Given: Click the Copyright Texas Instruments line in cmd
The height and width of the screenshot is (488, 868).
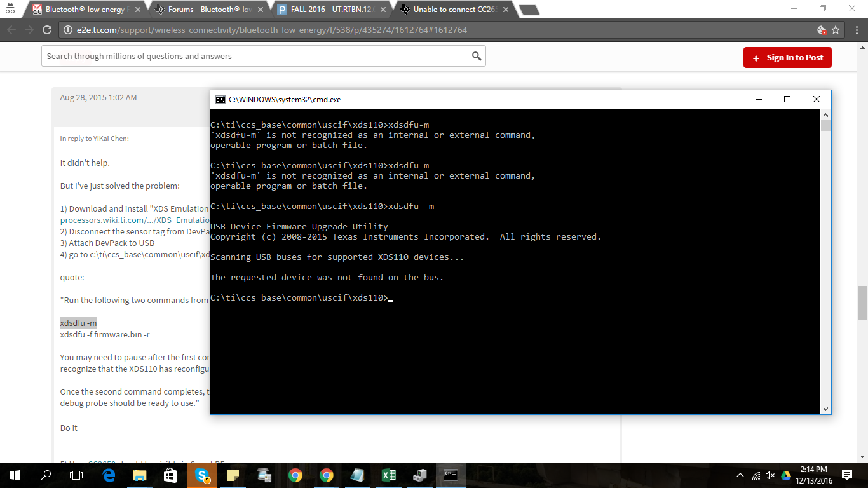Looking at the screenshot, I should click(x=405, y=236).
